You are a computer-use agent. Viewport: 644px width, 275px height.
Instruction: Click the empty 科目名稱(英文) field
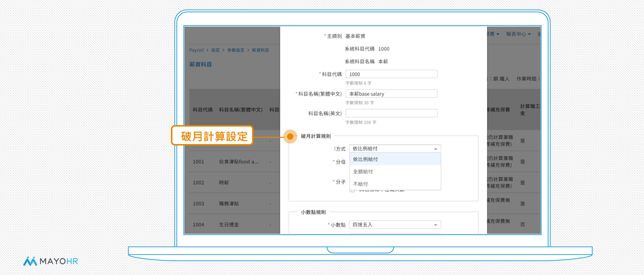point(391,113)
